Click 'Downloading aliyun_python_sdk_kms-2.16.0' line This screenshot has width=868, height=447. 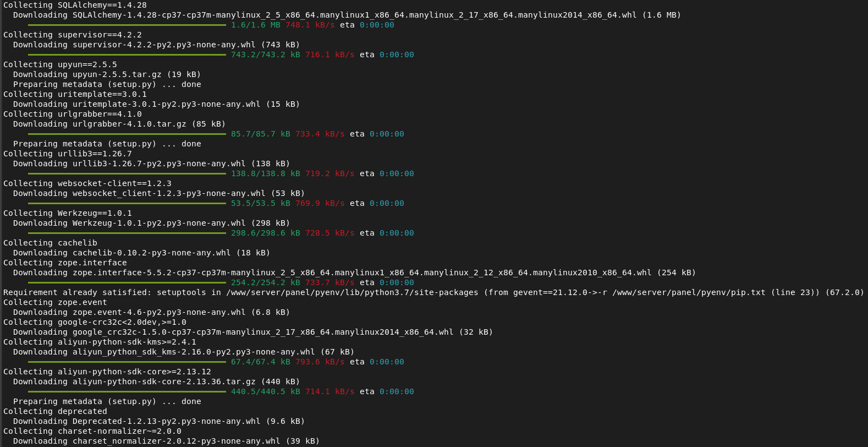coord(184,352)
